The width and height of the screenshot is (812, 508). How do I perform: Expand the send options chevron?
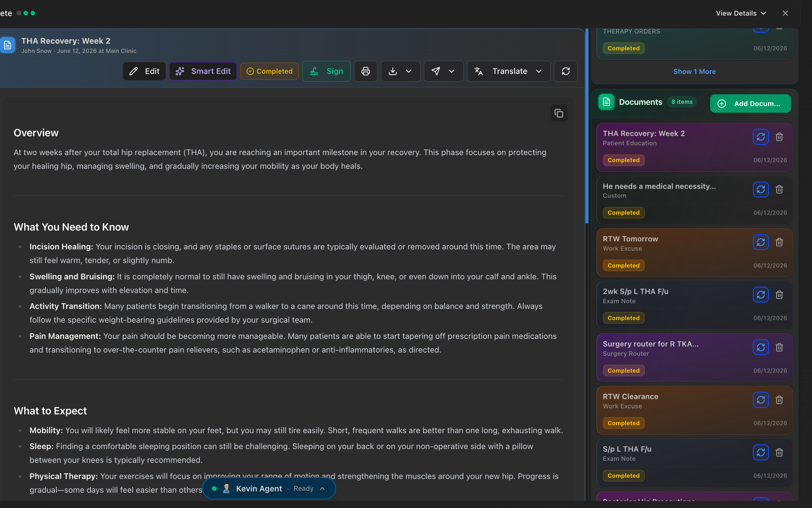[x=451, y=71]
